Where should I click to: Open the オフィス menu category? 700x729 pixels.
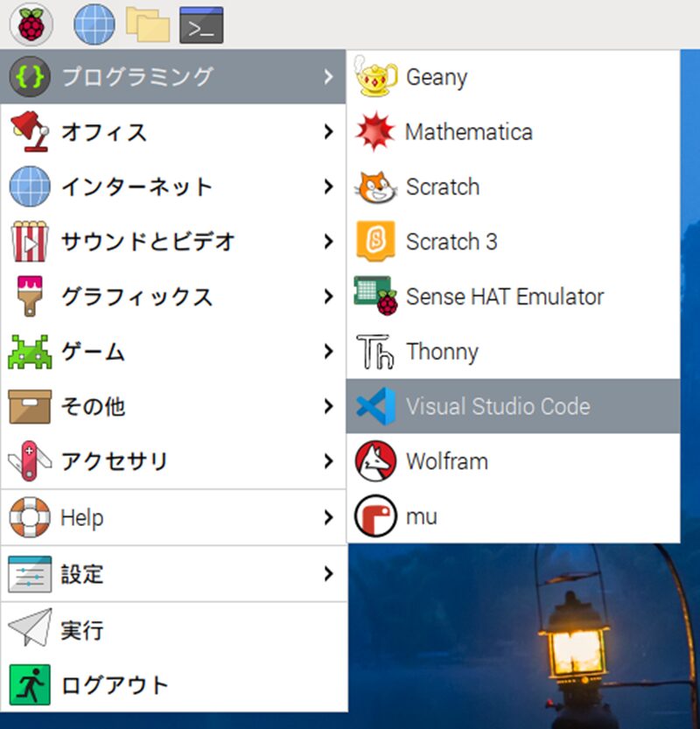point(173,131)
